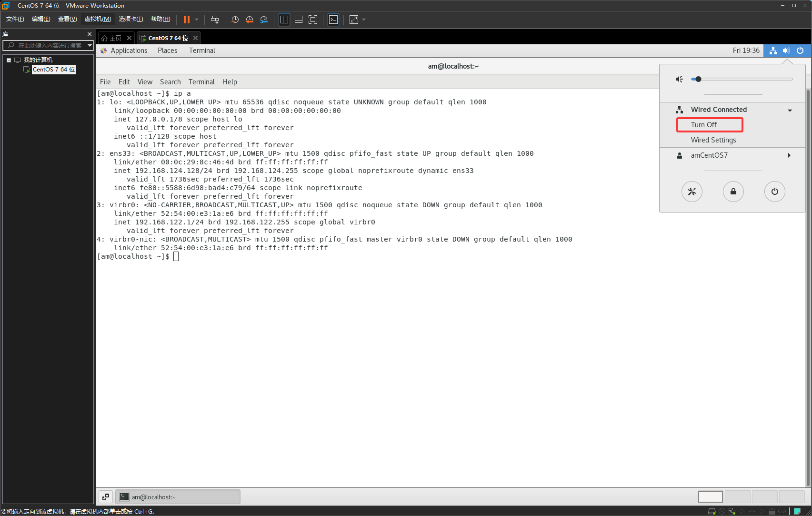812x516 pixels.
Task: Click the volume icon in GNOME top bar
Action: pos(786,51)
